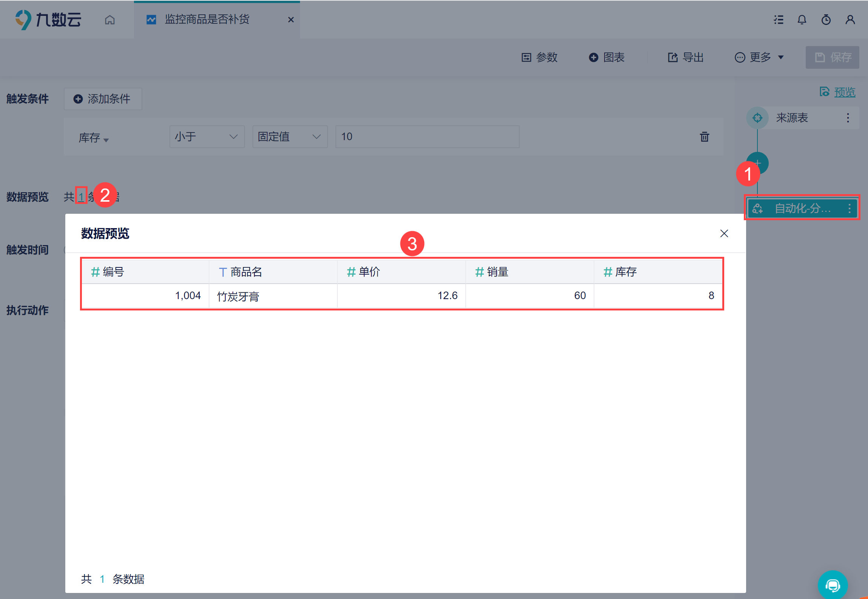The width and height of the screenshot is (868, 599).
Task: Expand the 固定值 type dropdown
Action: pyautogui.click(x=290, y=137)
